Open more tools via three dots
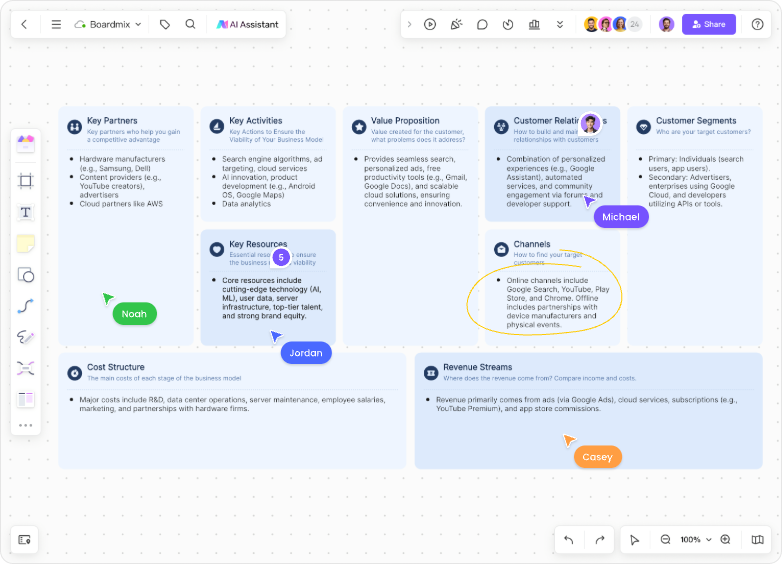Image resolution: width=782 pixels, height=564 pixels. click(x=25, y=425)
